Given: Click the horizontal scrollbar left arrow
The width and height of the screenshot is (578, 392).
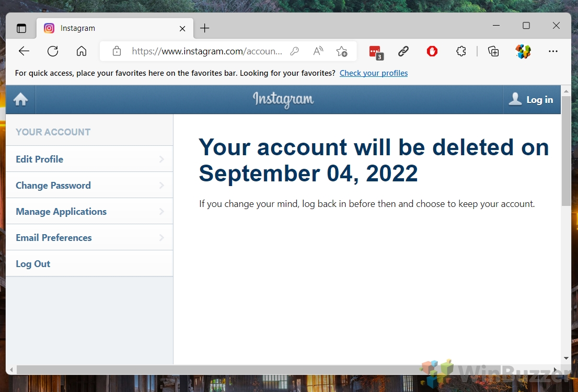Looking at the screenshot, I should (x=11, y=370).
